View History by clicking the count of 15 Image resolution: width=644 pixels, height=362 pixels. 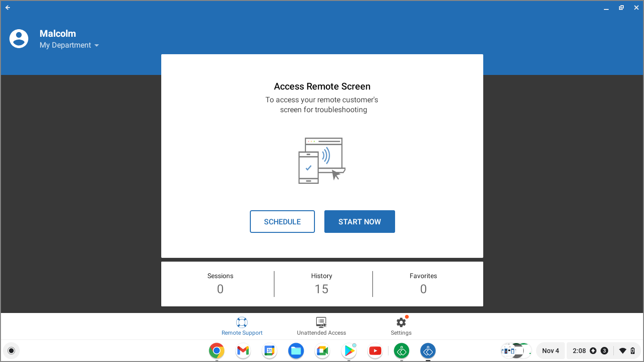click(322, 288)
